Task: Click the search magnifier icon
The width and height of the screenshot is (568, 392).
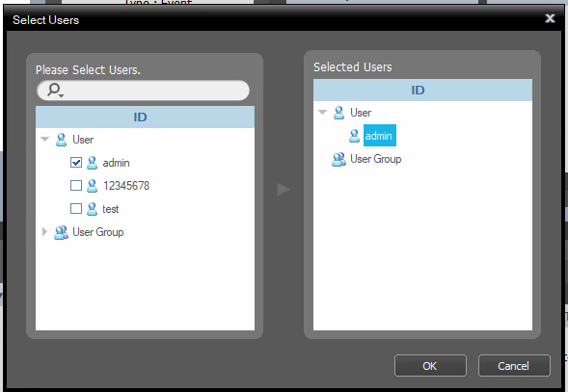Action: tap(55, 90)
